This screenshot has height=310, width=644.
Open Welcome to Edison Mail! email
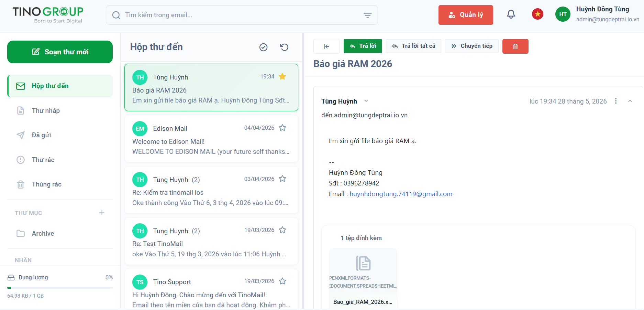[x=211, y=139]
